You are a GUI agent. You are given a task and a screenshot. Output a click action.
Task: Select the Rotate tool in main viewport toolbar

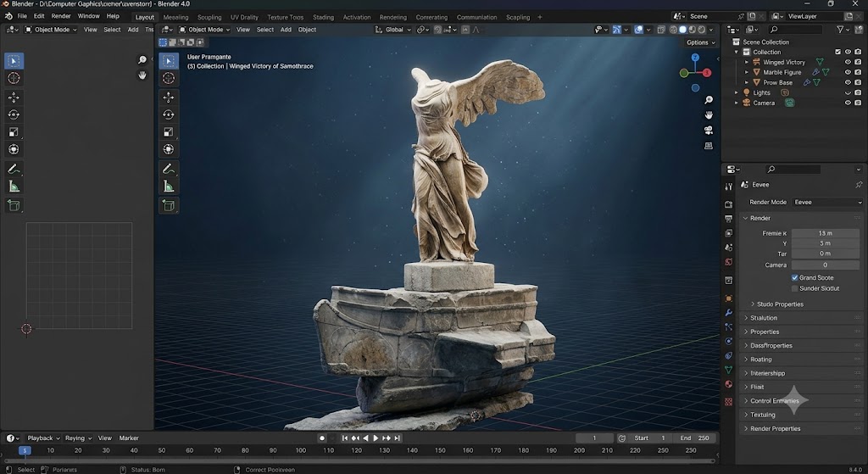click(169, 114)
